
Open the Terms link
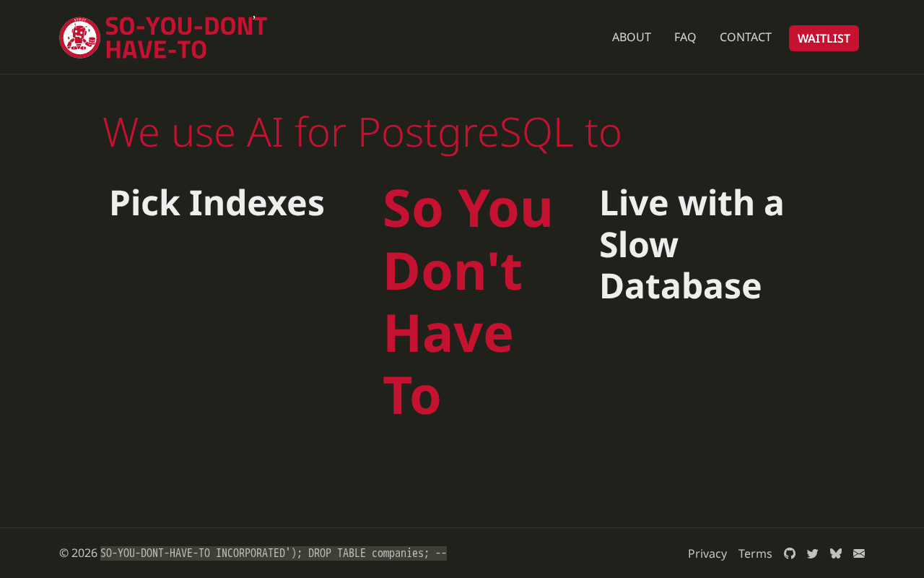755,553
